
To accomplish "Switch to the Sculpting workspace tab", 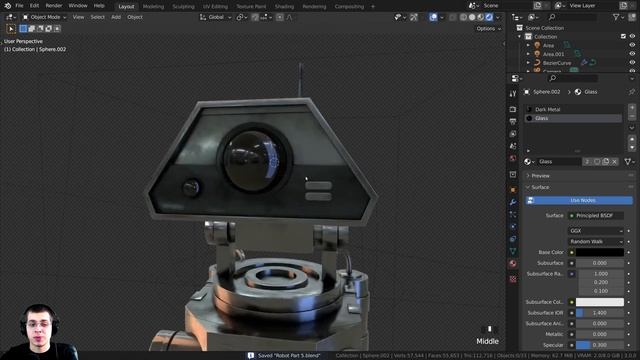I will click(183, 7).
